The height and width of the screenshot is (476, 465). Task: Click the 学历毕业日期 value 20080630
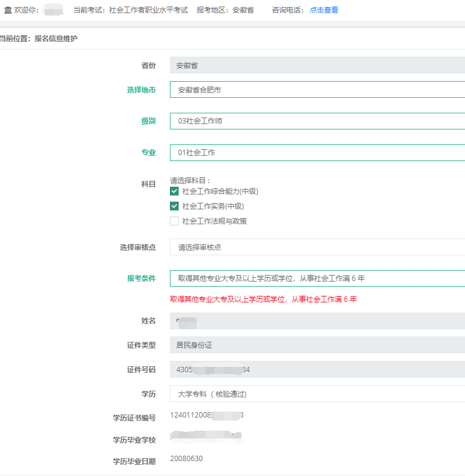coord(186,458)
